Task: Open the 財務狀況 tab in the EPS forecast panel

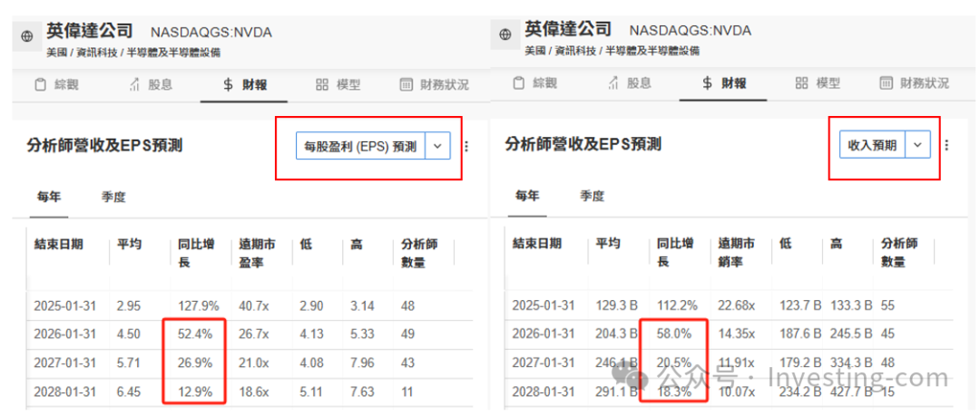Action: coord(435,84)
